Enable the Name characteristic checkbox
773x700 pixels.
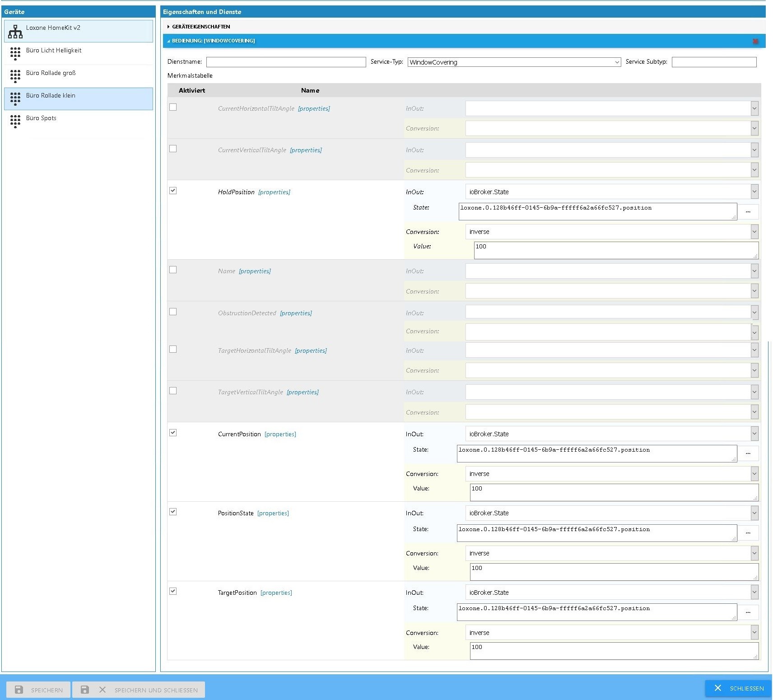pos(173,270)
